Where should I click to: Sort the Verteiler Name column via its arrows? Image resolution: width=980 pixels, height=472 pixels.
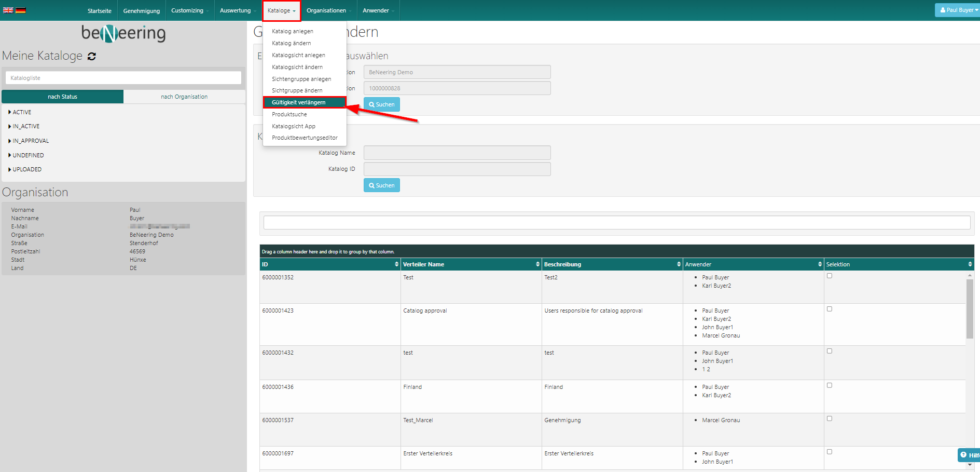tap(537, 264)
